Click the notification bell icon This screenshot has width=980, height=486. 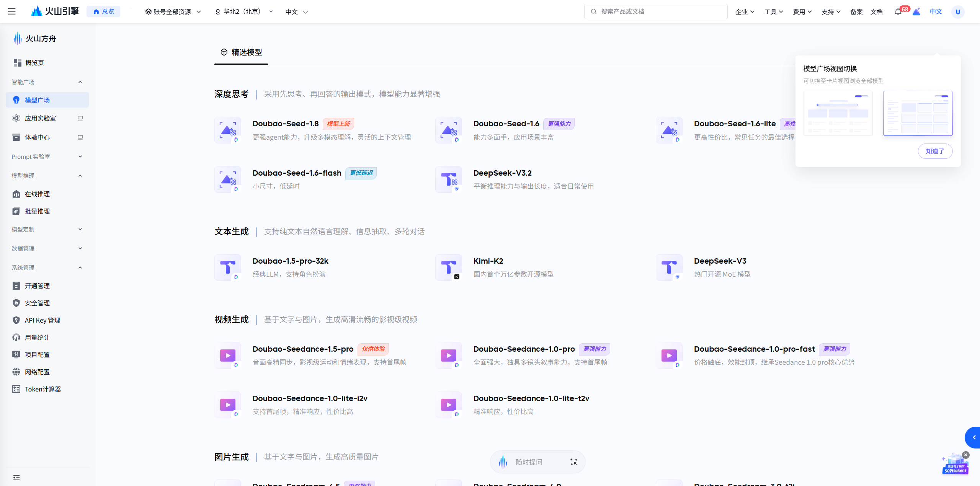[x=898, y=12]
